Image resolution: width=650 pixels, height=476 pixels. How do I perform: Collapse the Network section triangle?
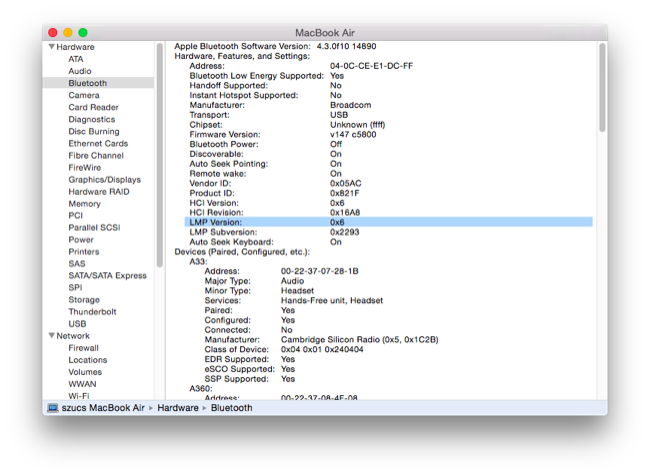(x=51, y=335)
